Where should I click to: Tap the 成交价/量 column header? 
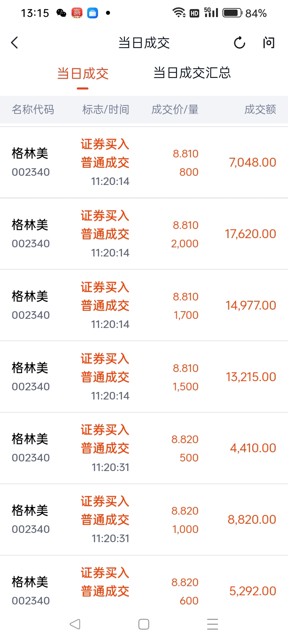pyautogui.click(x=175, y=109)
